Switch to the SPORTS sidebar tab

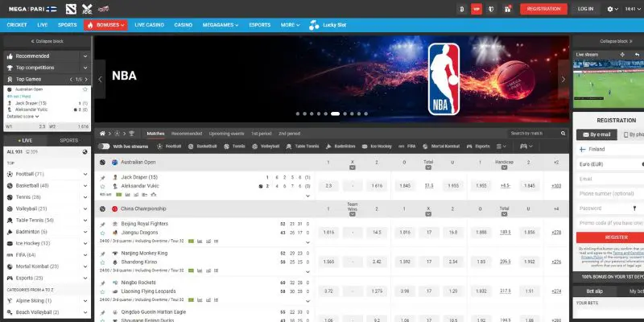[69, 140]
